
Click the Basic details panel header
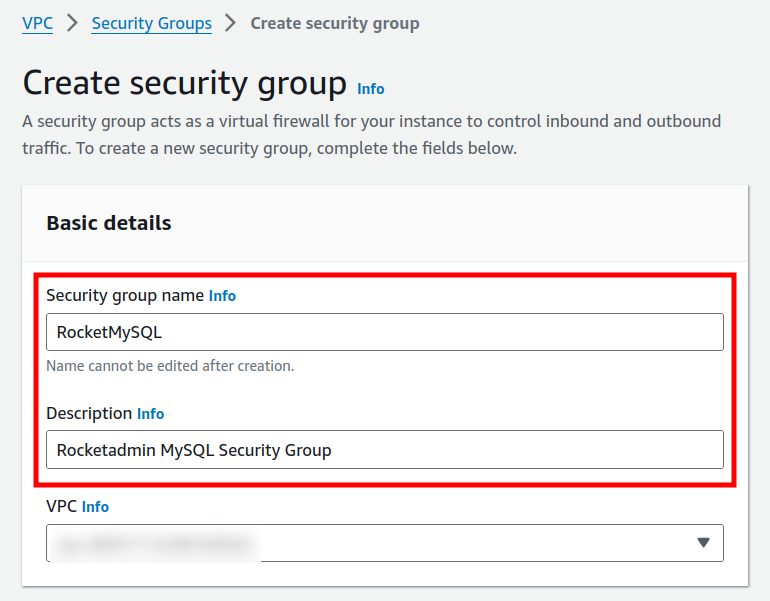(x=109, y=223)
